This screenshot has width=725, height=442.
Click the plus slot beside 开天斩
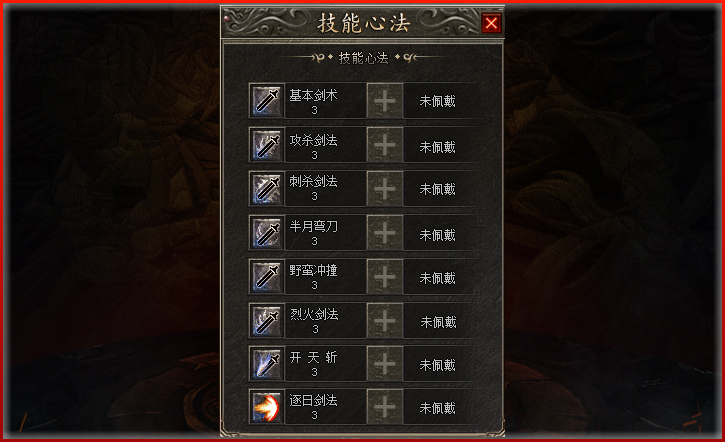(385, 363)
